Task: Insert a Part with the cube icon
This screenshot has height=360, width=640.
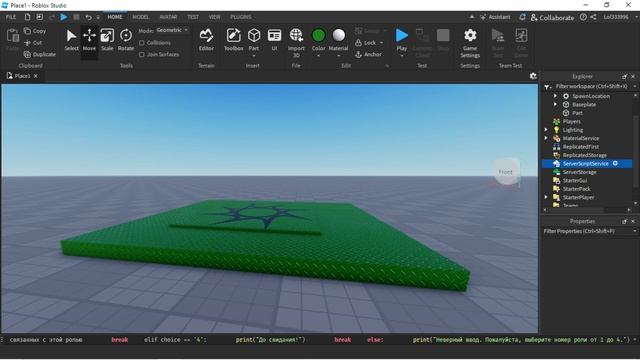Action: pos(254,36)
